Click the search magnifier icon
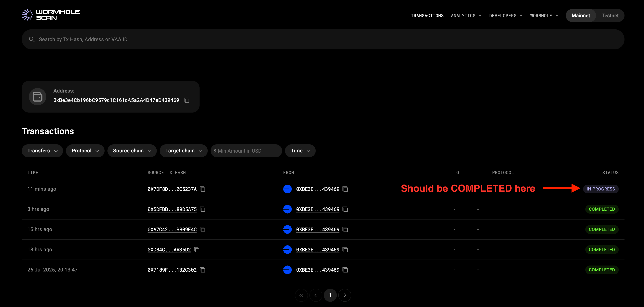Viewport: 644px width, 307px height. (32, 40)
